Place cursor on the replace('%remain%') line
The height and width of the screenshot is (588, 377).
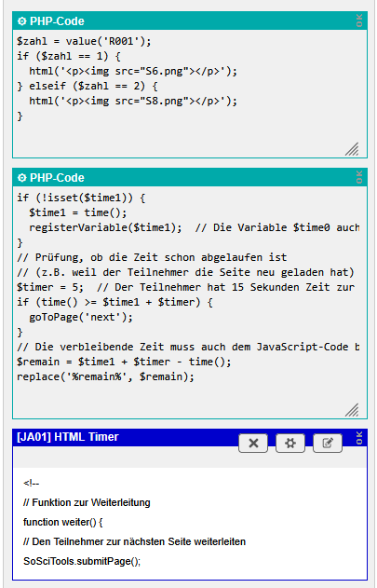click(x=105, y=376)
